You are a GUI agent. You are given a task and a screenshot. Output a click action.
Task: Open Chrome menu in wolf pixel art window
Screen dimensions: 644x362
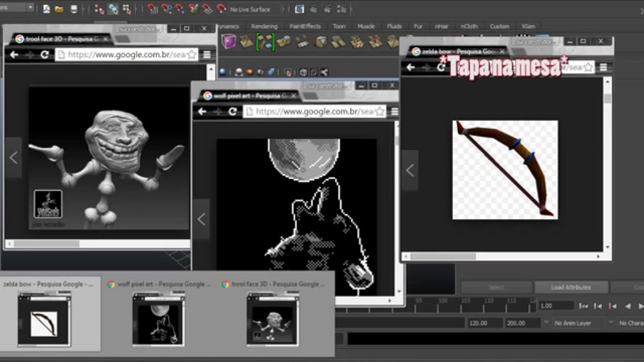point(395,111)
